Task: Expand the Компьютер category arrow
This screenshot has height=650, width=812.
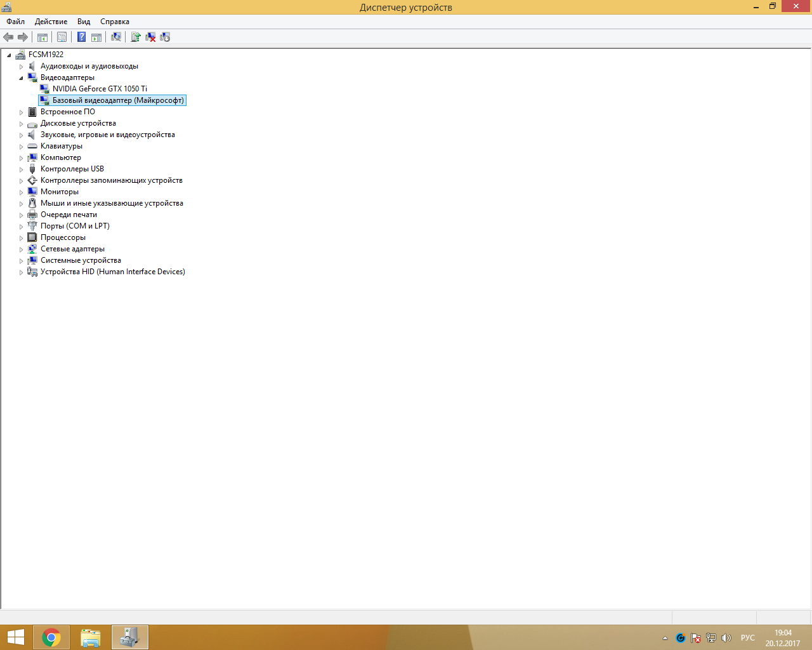Action: coord(21,157)
